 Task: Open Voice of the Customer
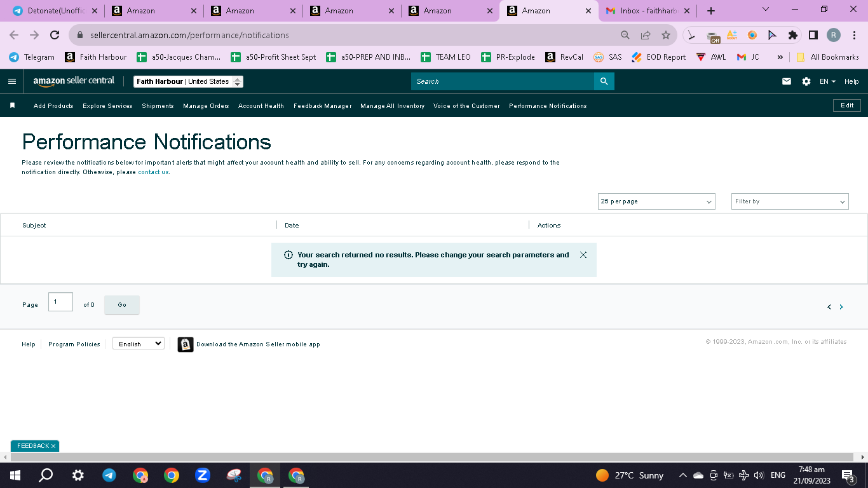coord(466,106)
